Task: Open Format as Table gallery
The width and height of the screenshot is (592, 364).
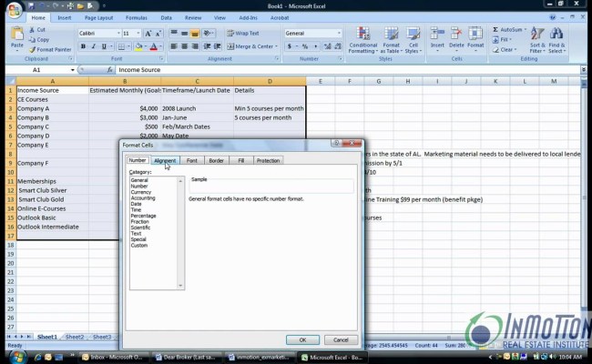Action: tap(391, 40)
